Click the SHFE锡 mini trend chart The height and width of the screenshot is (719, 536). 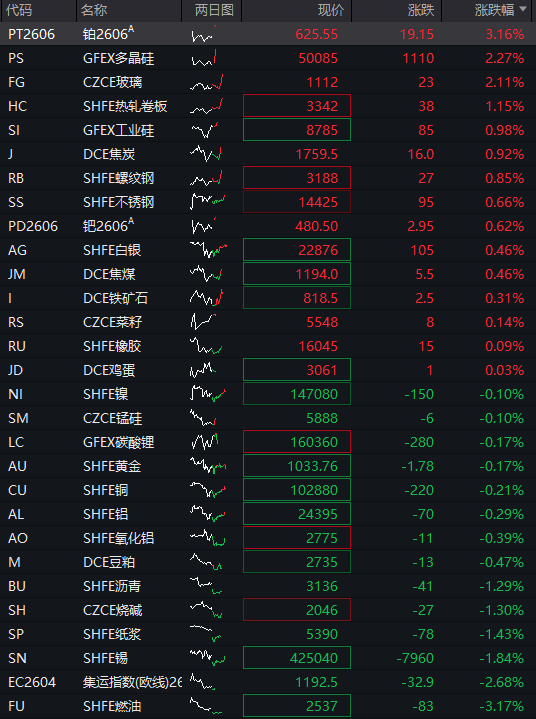tap(208, 658)
